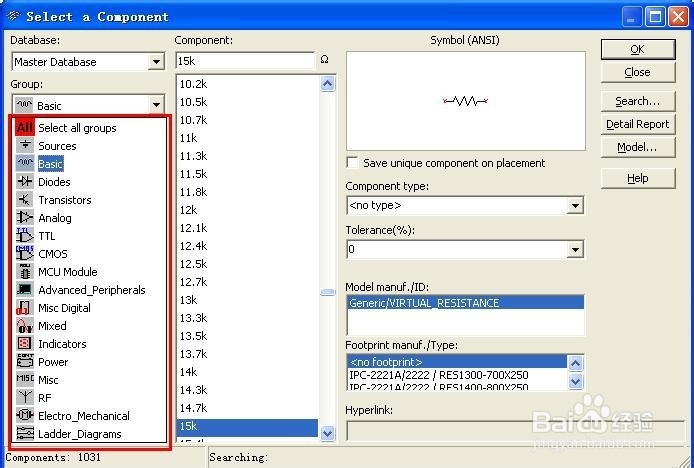Select the Diodes group entry
This screenshot has height=468, width=694.
pos(54,182)
